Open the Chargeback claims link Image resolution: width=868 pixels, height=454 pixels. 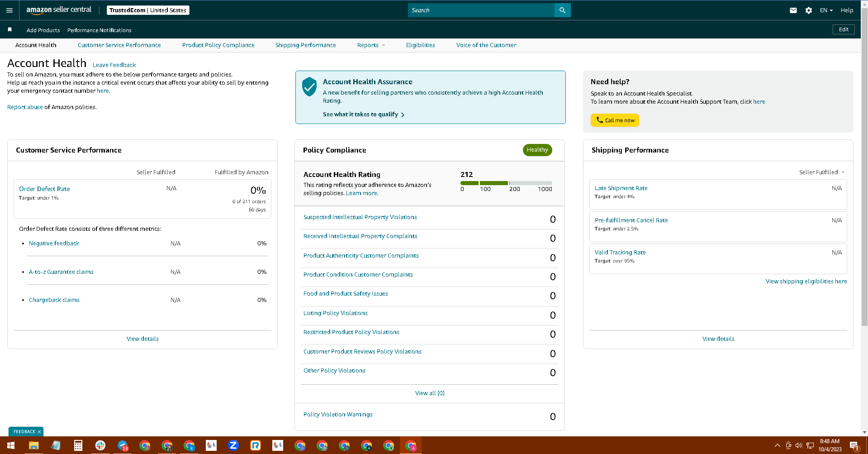pos(54,300)
